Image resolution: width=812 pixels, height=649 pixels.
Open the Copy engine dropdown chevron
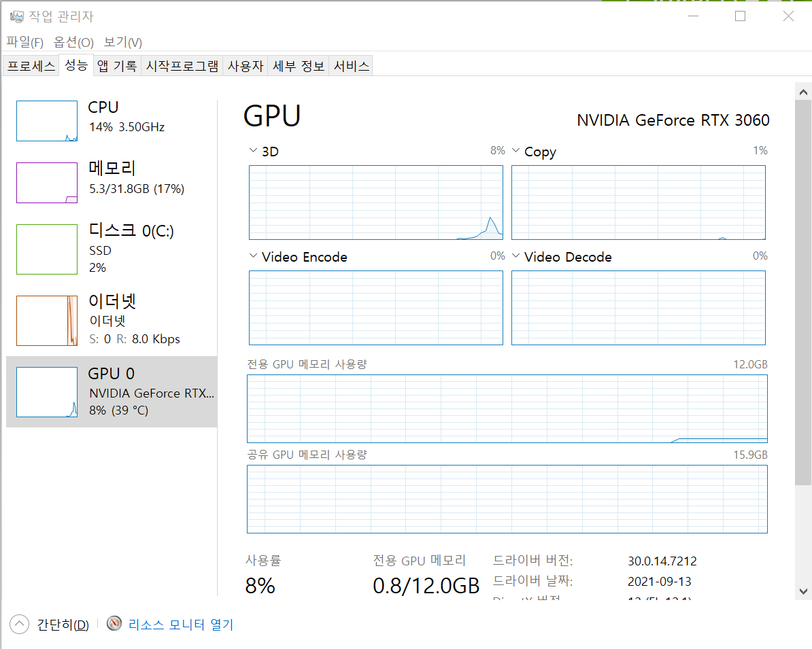pyautogui.click(x=515, y=151)
